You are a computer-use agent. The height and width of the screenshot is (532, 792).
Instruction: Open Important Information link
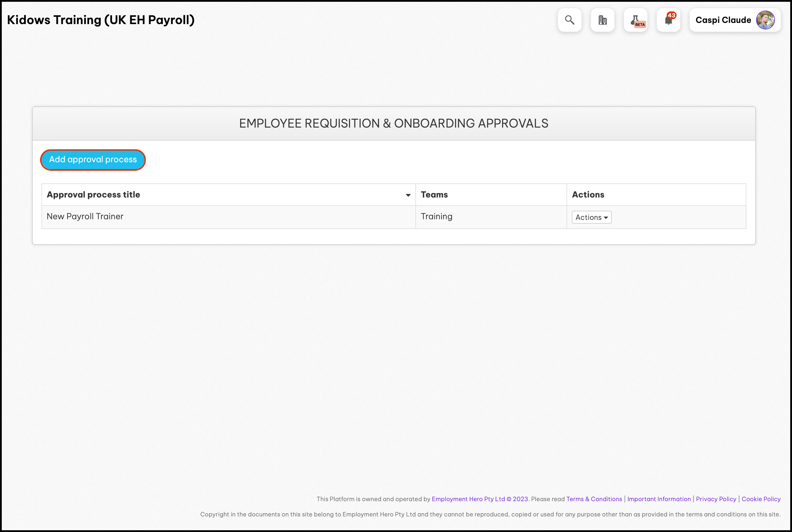[x=659, y=499]
